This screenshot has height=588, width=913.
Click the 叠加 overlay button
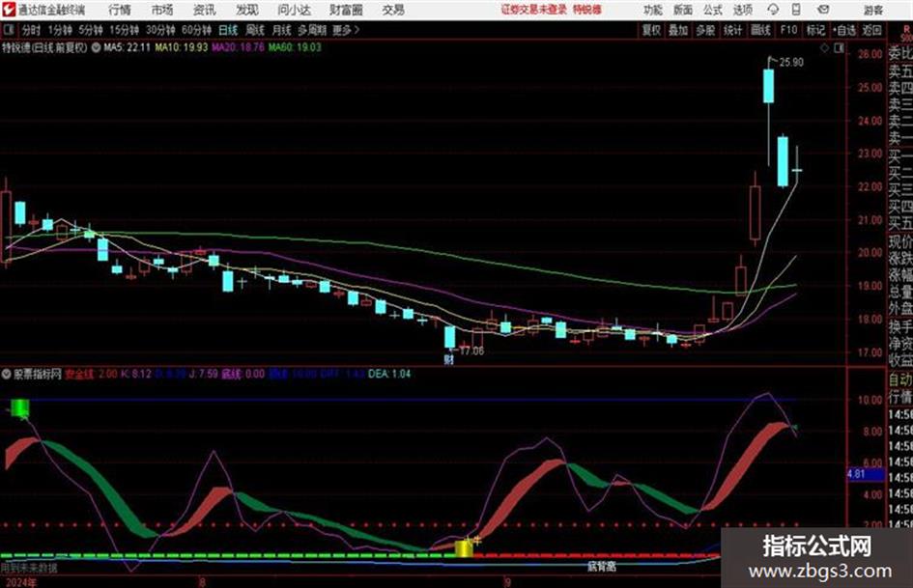pyautogui.click(x=678, y=30)
